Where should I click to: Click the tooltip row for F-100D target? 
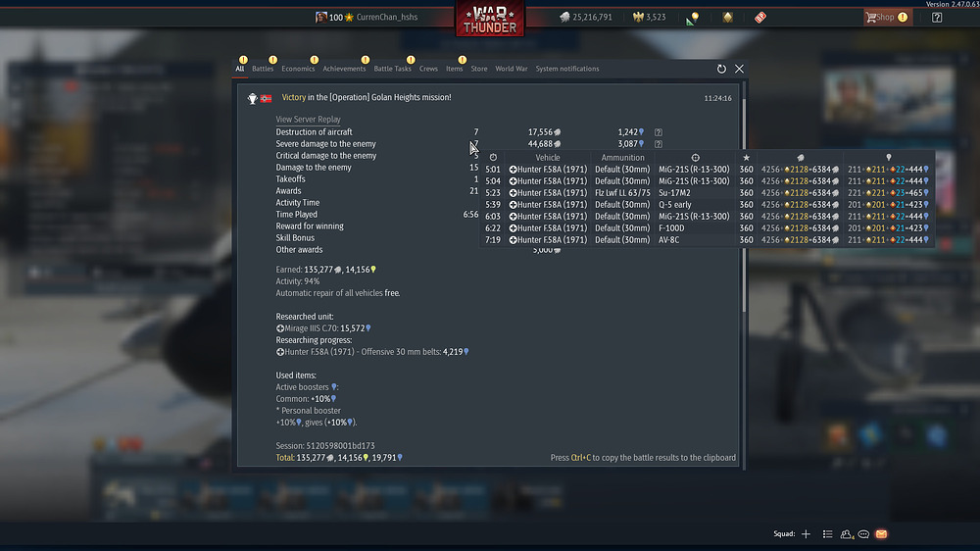[x=707, y=228]
